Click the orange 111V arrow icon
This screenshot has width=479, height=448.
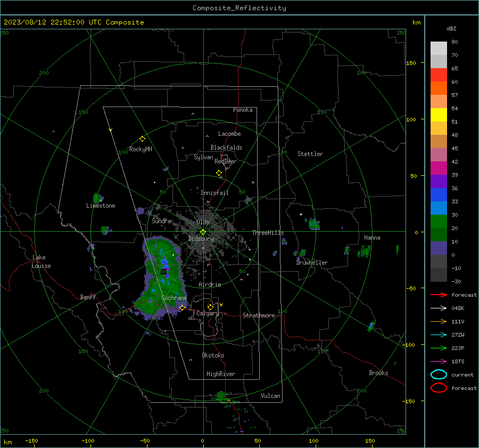pyautogui.click(x=439, y=321)
